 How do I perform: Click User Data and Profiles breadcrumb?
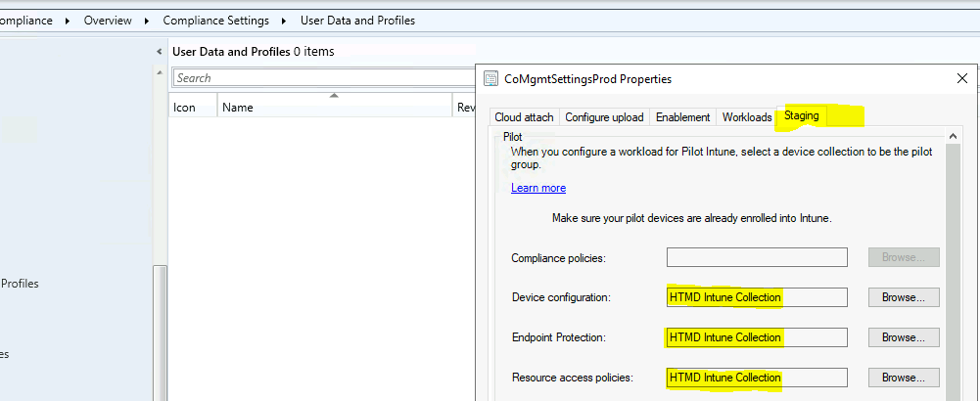click(x=357, y=21)
